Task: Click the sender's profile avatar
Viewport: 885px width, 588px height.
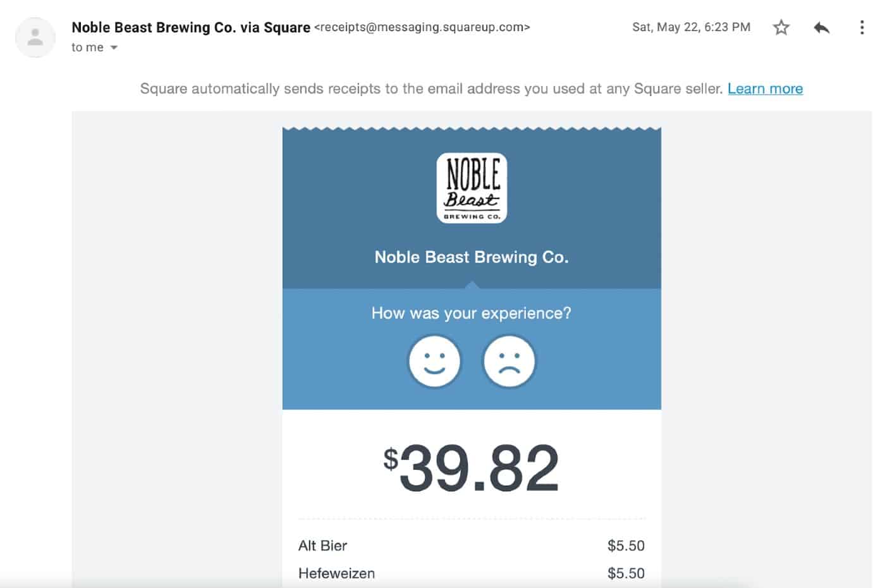Action: [x=35, y=37]
